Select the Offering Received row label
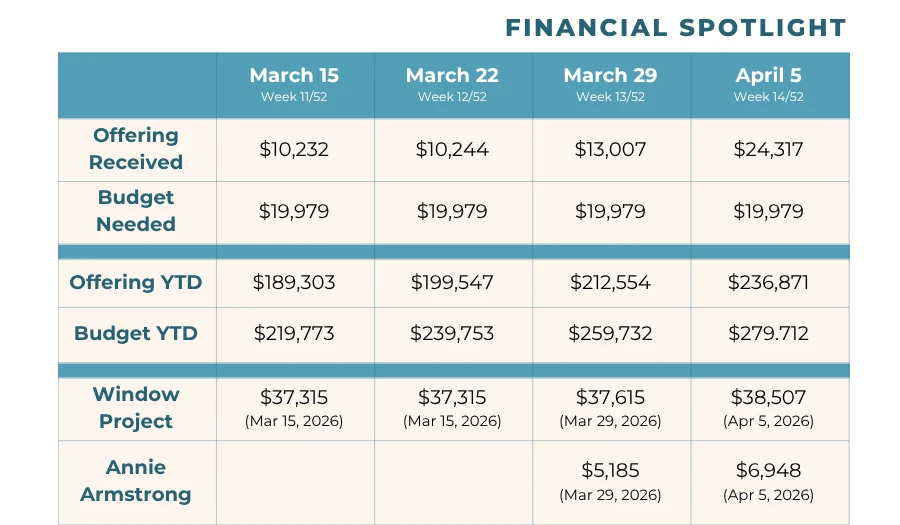 pos(136,148)
